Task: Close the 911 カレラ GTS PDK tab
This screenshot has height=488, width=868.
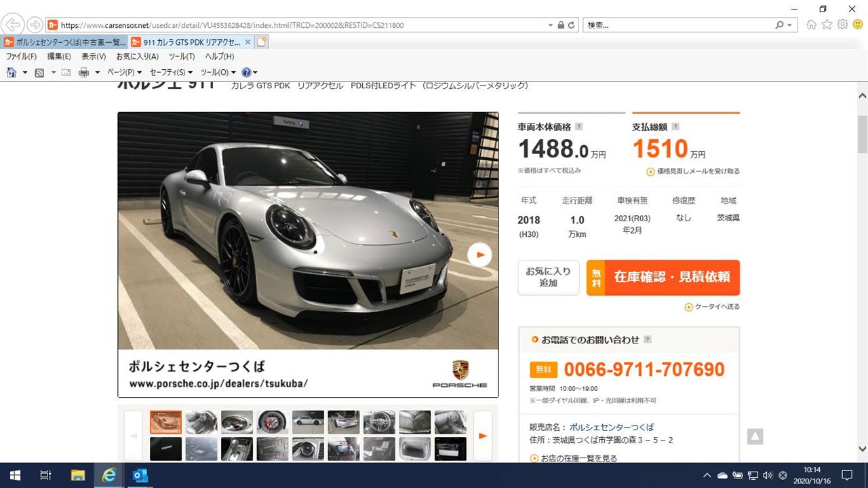Action: point(248,42)
